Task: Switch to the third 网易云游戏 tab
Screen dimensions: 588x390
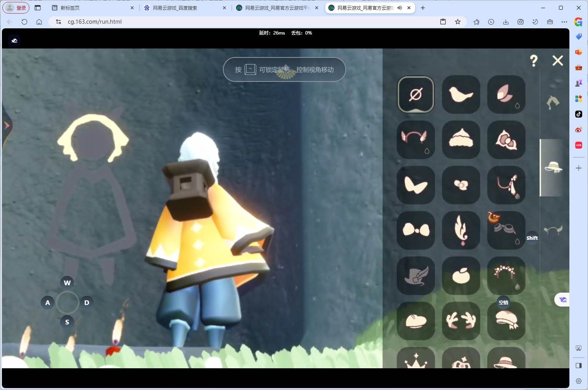Action: pos(278,8)
